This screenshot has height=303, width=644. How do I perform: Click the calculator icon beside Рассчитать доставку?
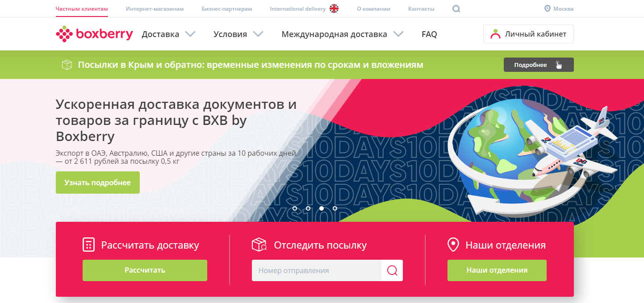[x=89, y=245]
